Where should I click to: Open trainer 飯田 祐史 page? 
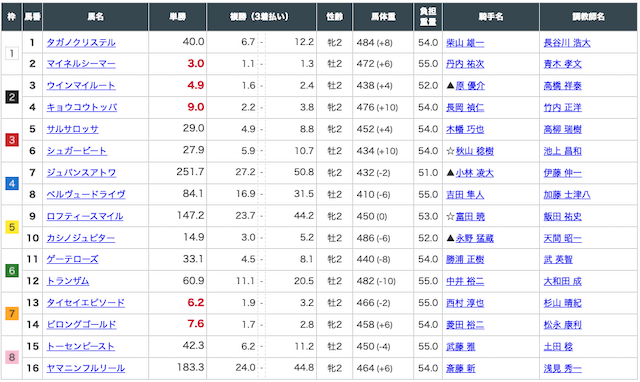click(562, 216)
